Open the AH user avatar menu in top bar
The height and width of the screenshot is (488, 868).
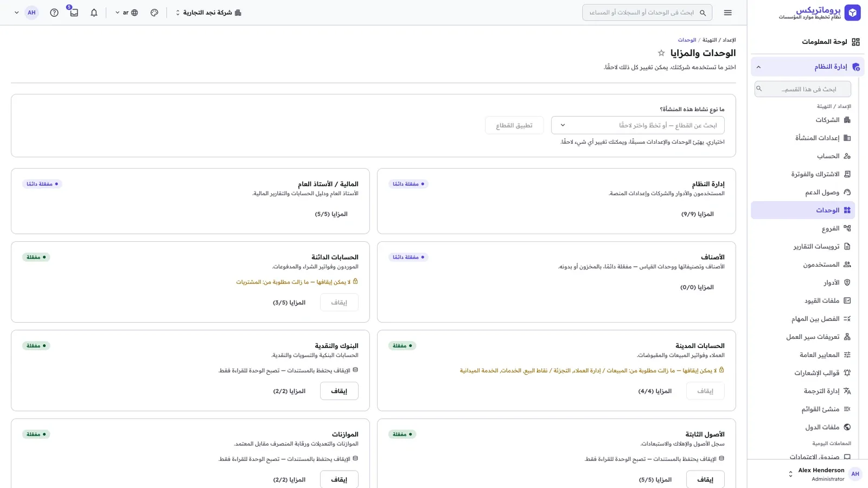click(31, 12)
